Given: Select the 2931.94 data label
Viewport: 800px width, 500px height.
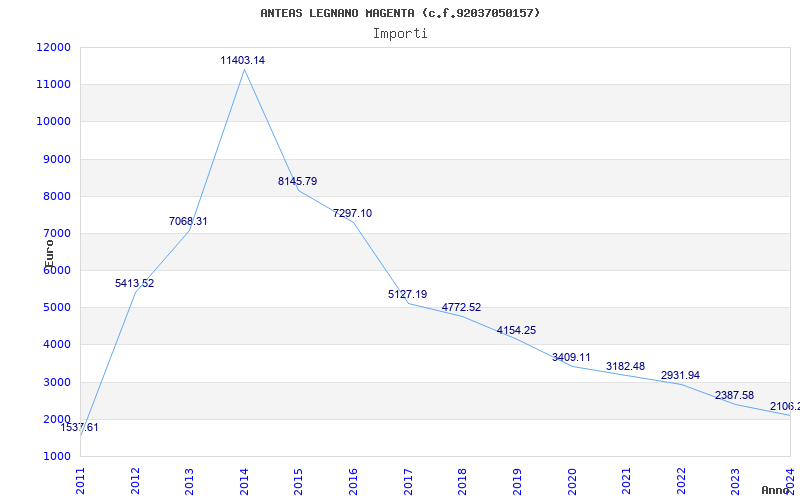Looking at the screenshot, I should click(x=681, y=376).
